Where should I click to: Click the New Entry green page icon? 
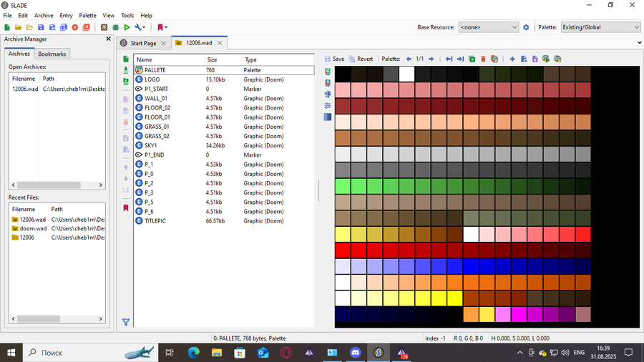pos(126,59)
